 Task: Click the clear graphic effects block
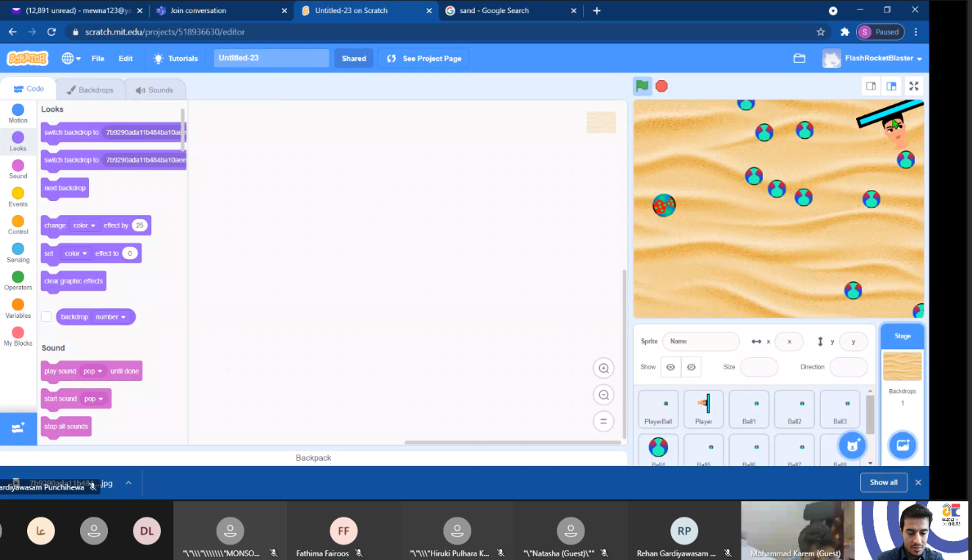pyautogui.click(x=73, y=281)
